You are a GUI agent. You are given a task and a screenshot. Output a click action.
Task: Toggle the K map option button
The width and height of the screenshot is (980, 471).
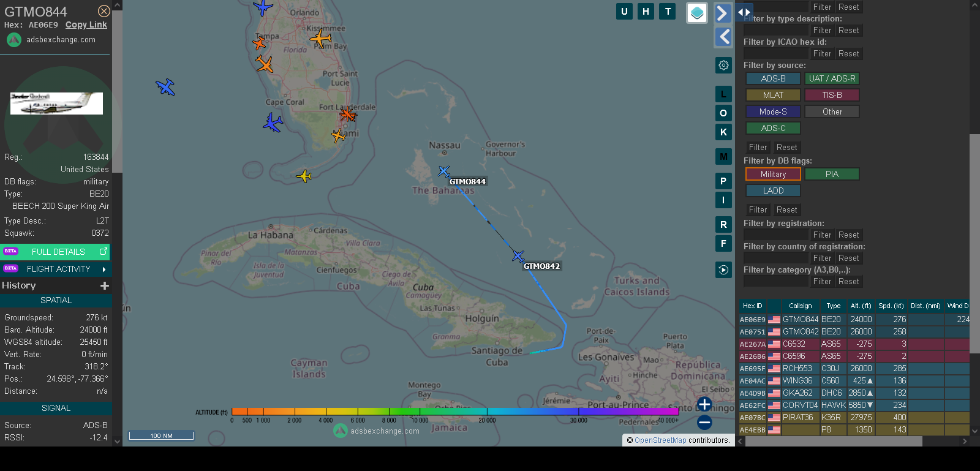pyautogui.click(x=723, y=132)
